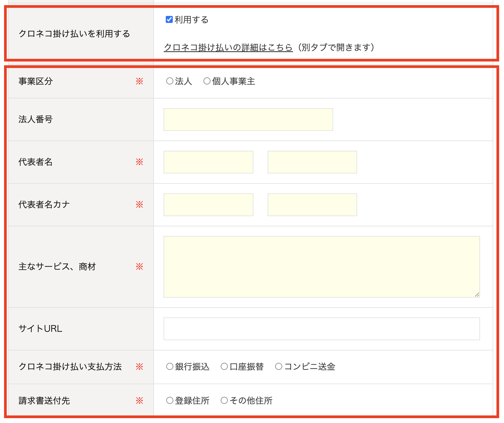Image resolution: width=504 pixels, height=423 pixels.
Task: Click inside the 主なサービス、商材 textarea
Action: pyautogui.click(x=321, y=267)
